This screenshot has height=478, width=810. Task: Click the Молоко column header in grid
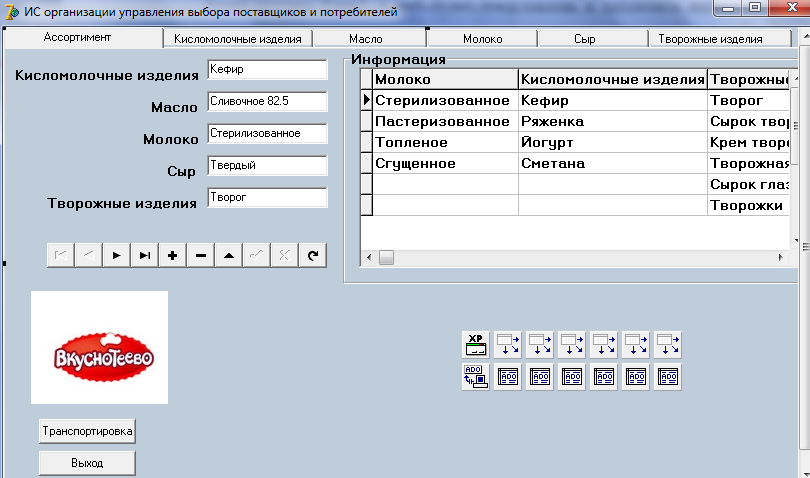(445, 79)
